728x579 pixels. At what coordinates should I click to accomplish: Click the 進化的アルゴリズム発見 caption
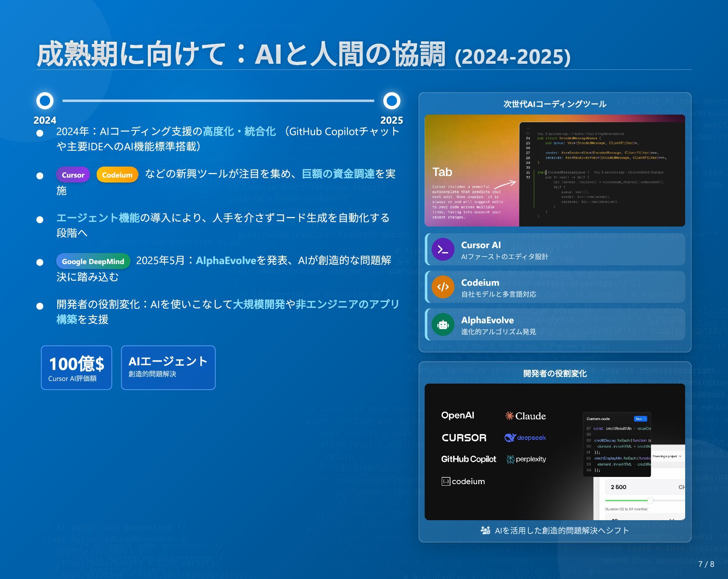499,332
